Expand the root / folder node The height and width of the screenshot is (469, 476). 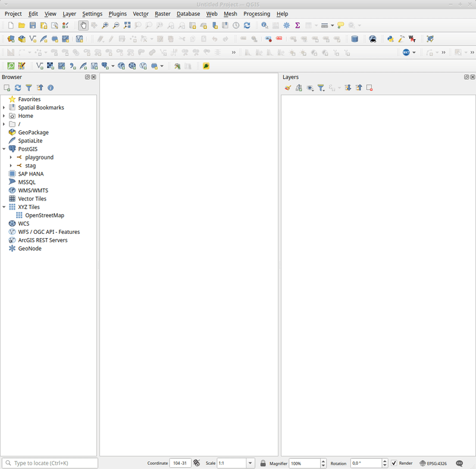pyautogui.click(x=4, y=124)
